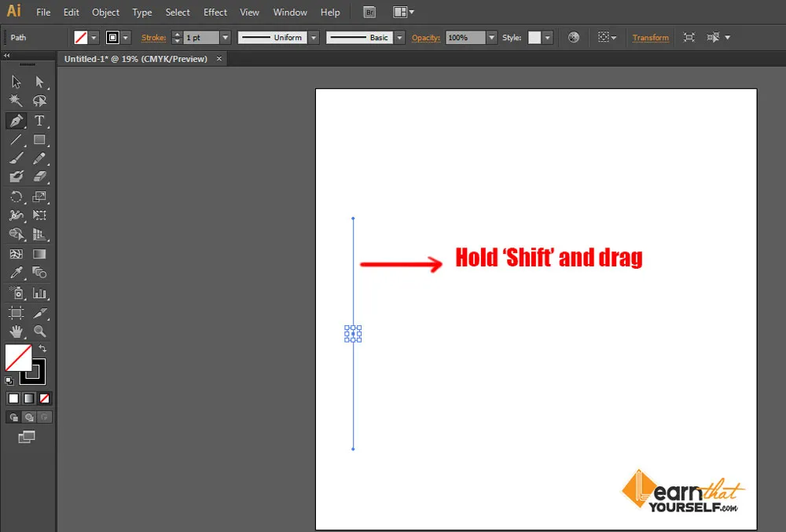Click the Transform link in control bar

[651, 37]
